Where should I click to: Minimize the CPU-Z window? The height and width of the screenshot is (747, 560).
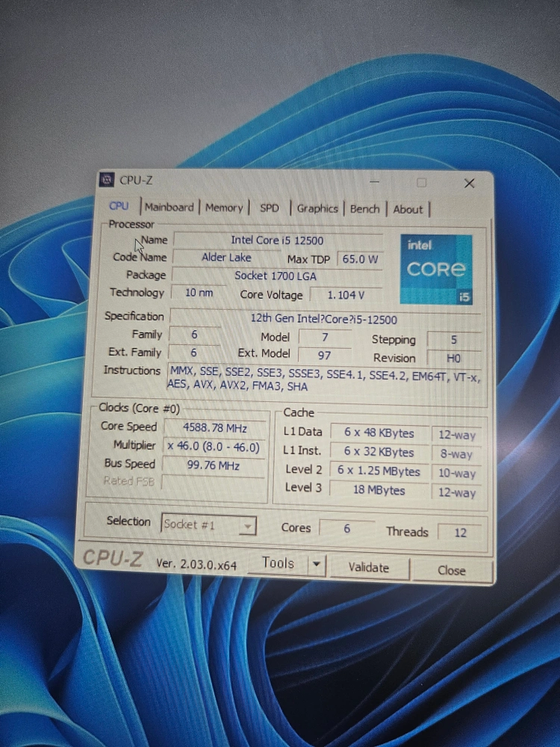[375, 182]
